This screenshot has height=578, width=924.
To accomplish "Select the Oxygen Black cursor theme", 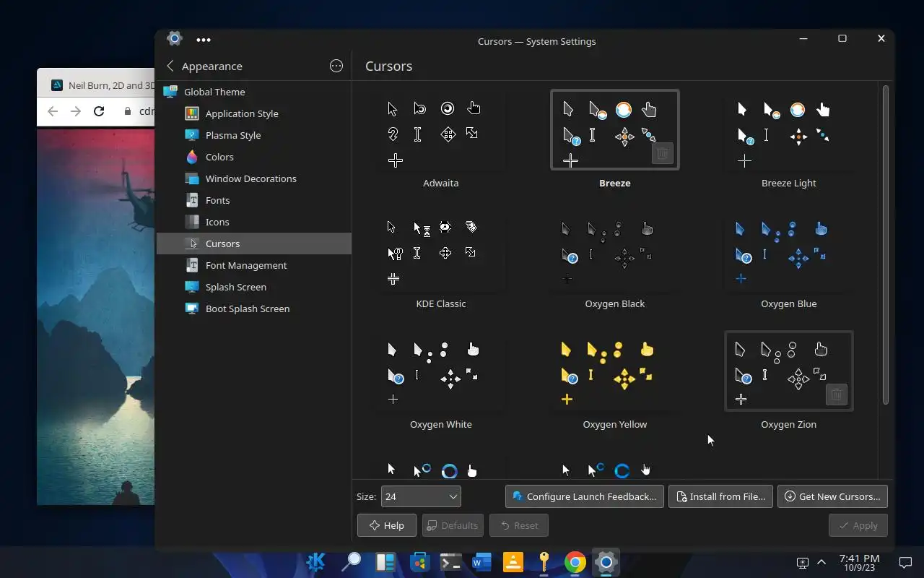I will (x=614, y=251).
